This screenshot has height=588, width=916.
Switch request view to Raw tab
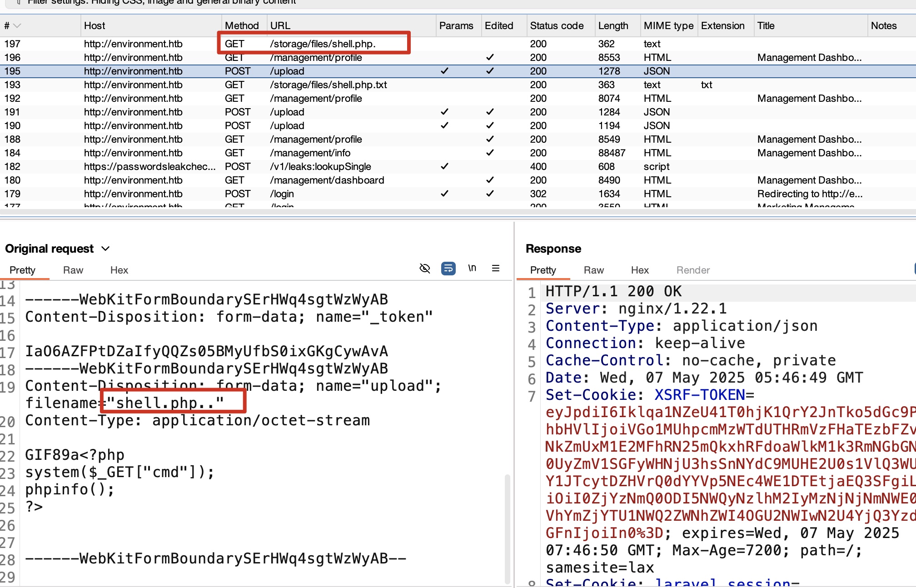point(73,270)
